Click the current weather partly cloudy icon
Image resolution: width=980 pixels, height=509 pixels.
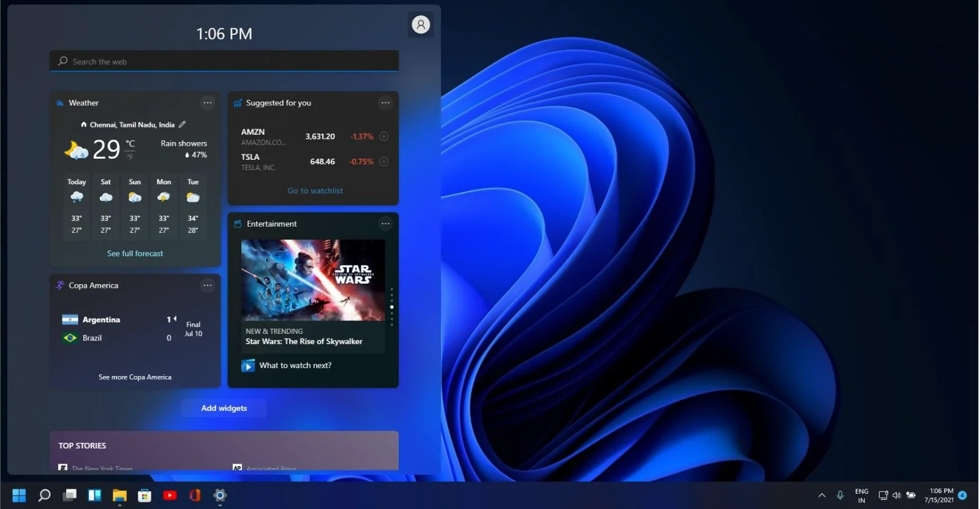pyautogui.click(x=77, y=149)
